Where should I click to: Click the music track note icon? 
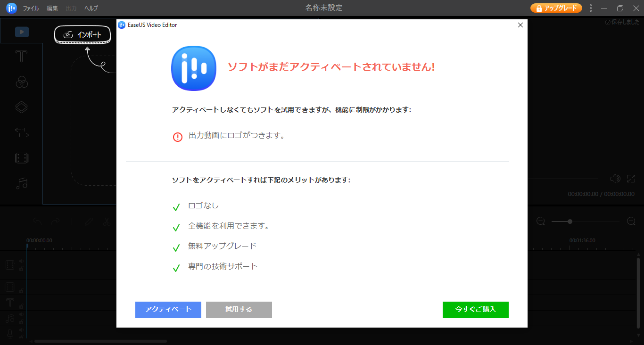pyautogui.click(x=10, y=318)
